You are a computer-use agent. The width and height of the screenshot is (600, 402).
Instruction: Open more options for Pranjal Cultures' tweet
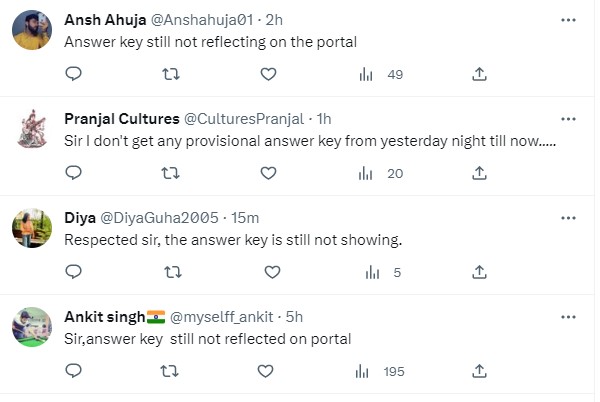click(x=569, y=118)
